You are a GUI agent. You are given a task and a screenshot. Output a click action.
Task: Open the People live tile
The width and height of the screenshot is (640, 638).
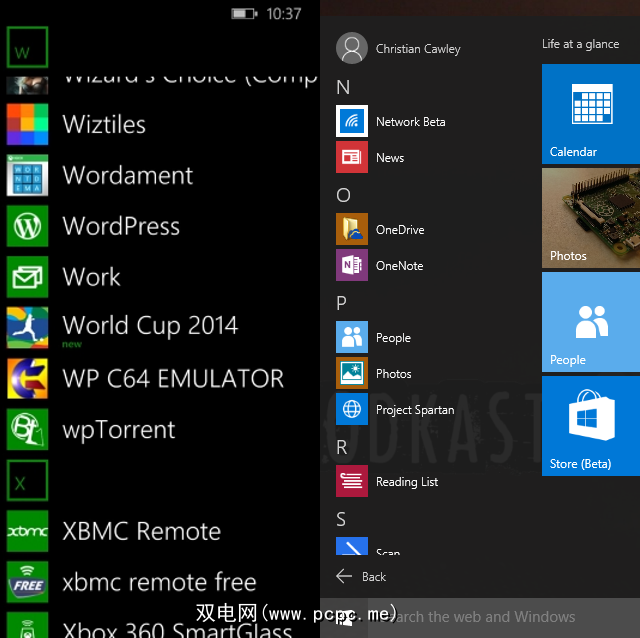(591, 322)
